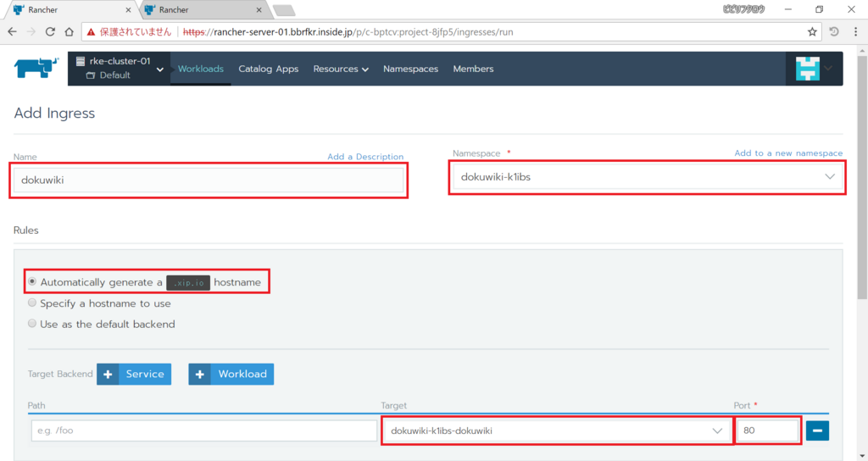Go back with browser back arrow
868x461 pixels.
tap(12, 32)
